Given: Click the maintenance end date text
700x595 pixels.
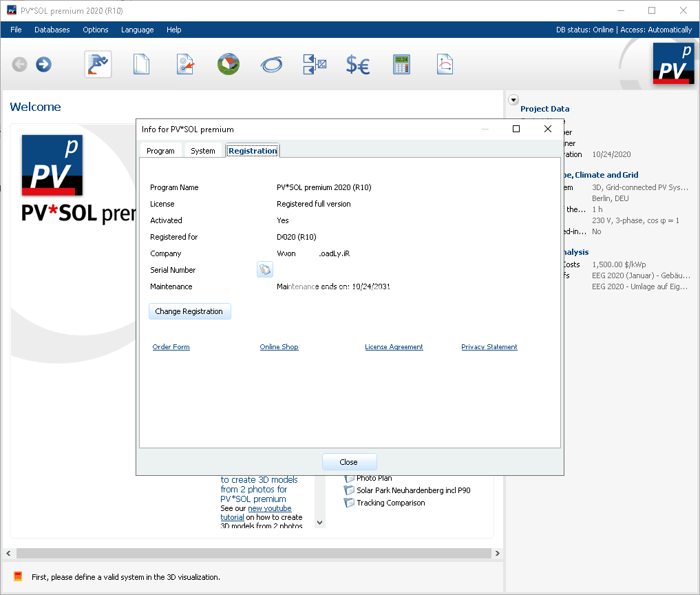Looking at the screenshot, I should [x=333, y=286].
